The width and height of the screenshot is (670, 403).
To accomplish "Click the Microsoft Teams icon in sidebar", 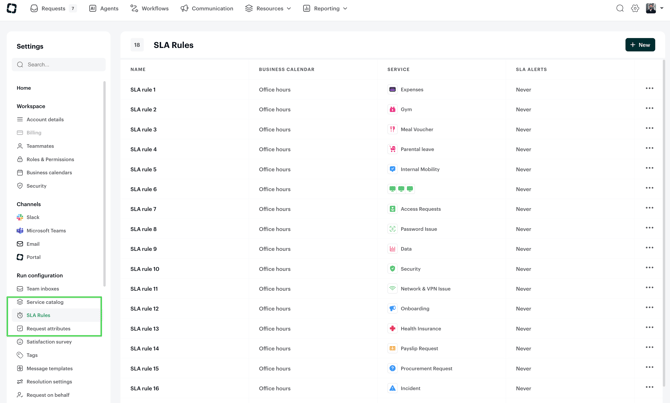I will [x=20, y=230].
